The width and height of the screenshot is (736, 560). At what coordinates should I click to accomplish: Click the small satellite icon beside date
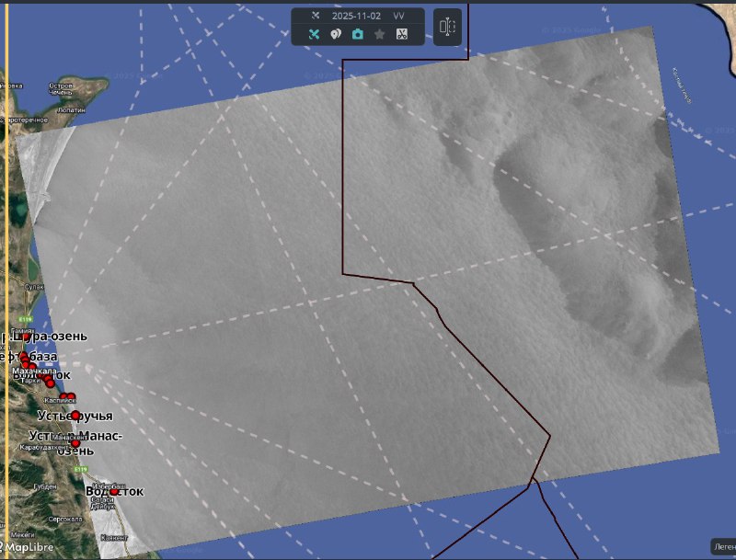[316, 16]
